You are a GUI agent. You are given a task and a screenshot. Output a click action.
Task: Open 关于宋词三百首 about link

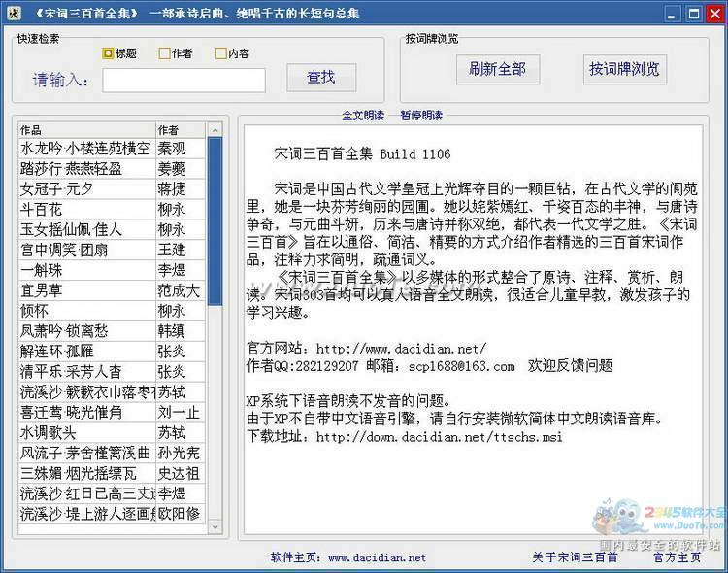click(x=575, y=557)
